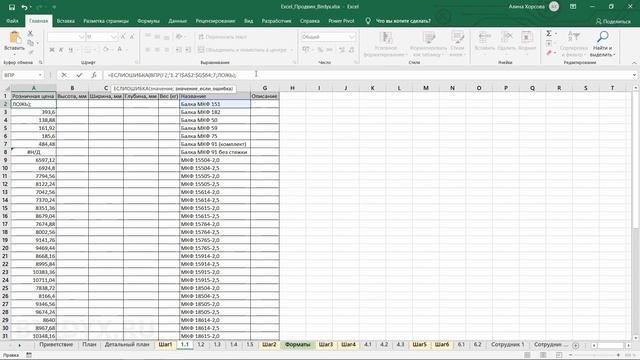This screenshot has width=640, height=360.
Task: Open the font size dropdown
Action: tap(114, 37)
